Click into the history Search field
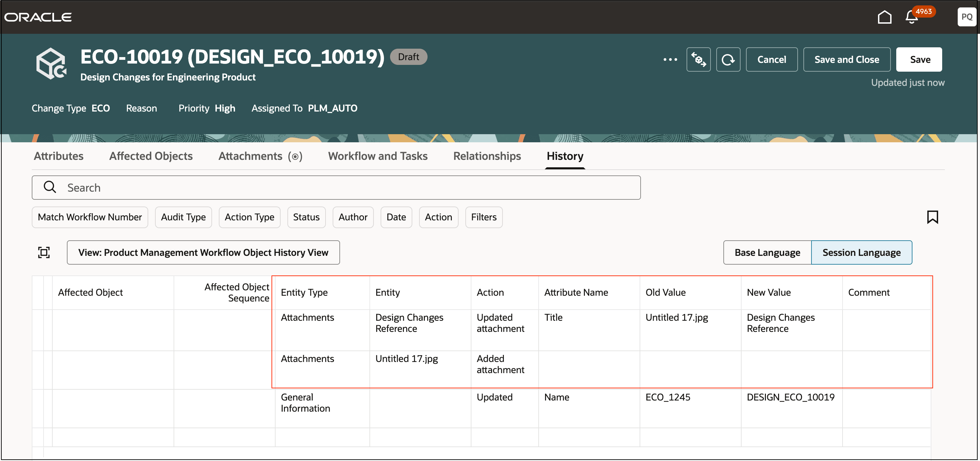 tap(336, 187)
